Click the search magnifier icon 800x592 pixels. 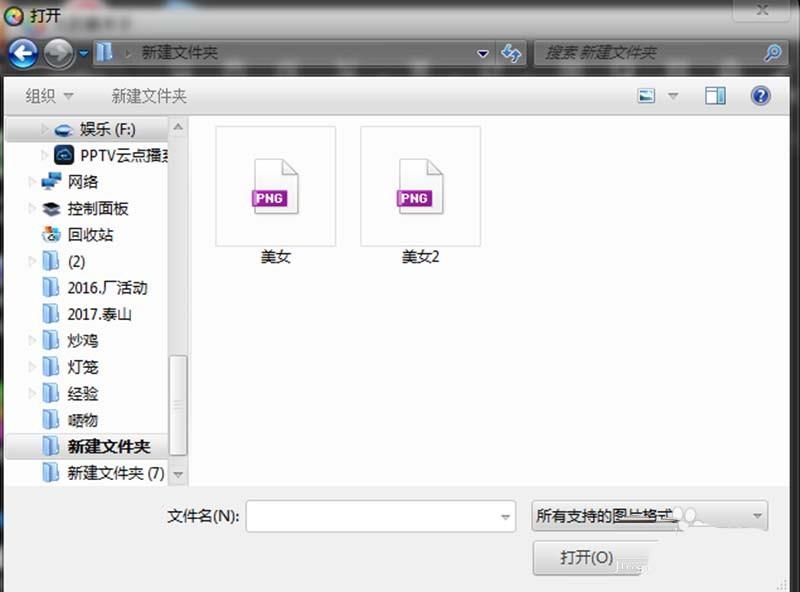pyautogui.click(x=770, y=52)
